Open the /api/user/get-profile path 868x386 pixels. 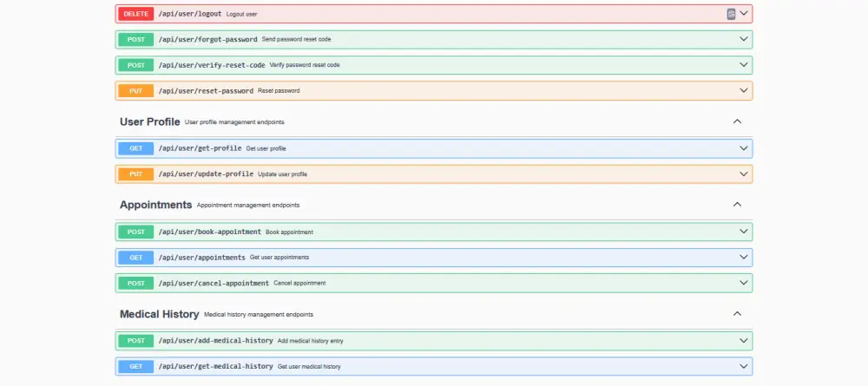click(x=200, y=148)
